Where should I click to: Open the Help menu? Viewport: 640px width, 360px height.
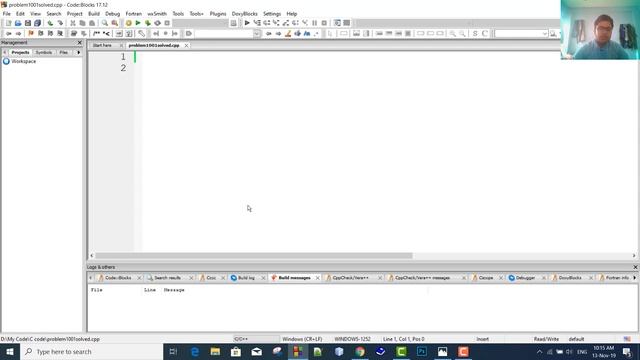click(291, 14)
